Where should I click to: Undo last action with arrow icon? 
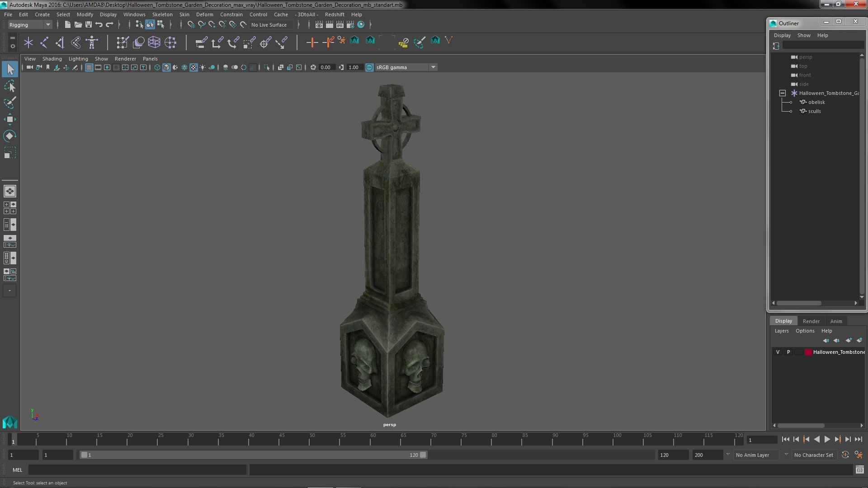pyautogui.click(x=99, y=25)
